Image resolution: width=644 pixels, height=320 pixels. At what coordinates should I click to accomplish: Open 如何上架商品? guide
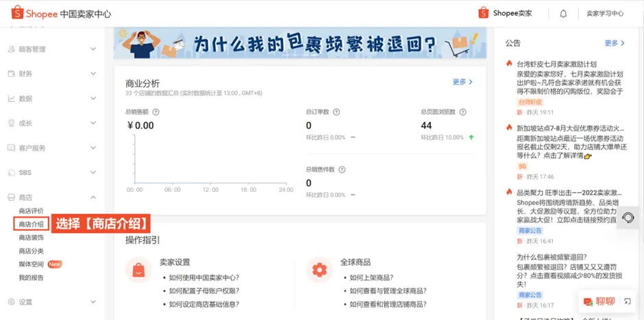point(372,278)
